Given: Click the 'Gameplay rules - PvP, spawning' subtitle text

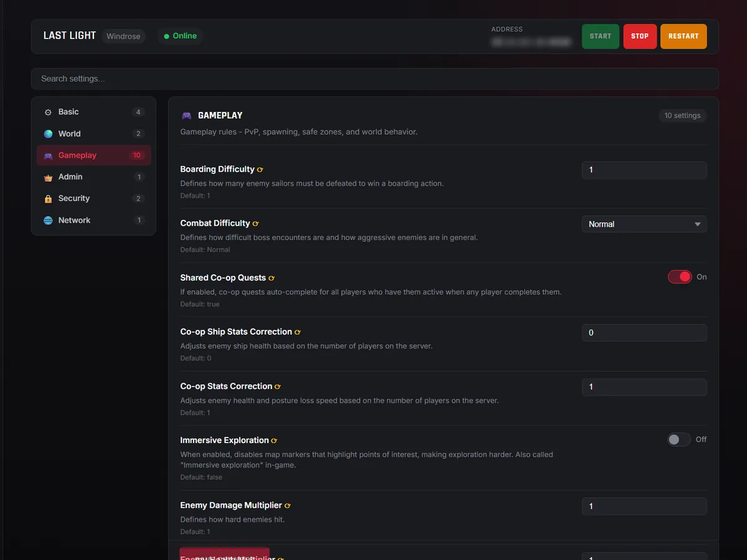Looking at the screenshot, I should [298, 132].
